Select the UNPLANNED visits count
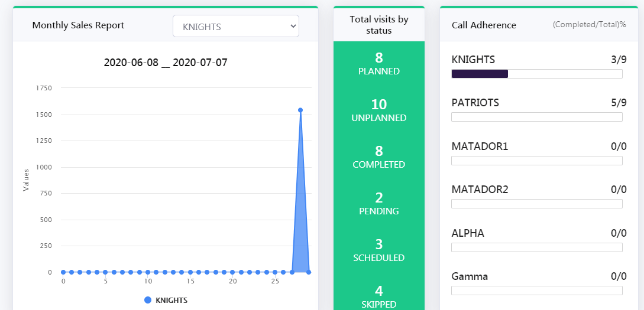 click(x=379, y=105)
